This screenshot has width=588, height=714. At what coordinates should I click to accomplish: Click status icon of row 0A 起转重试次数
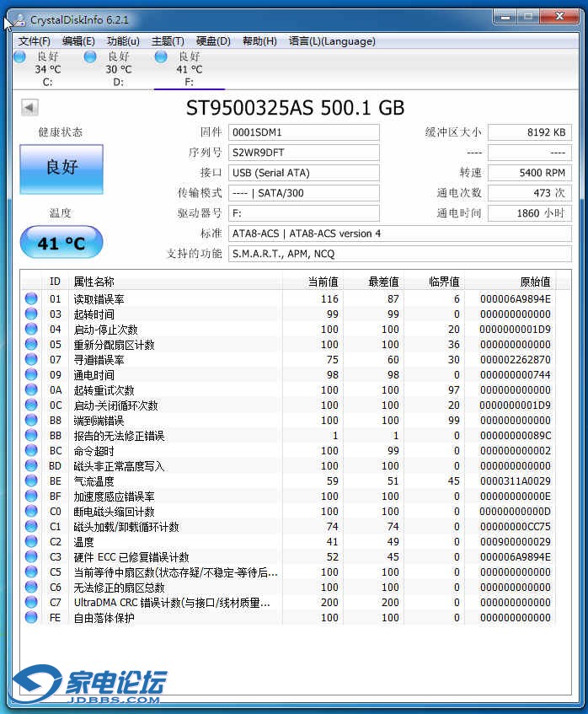click(31, 389)
